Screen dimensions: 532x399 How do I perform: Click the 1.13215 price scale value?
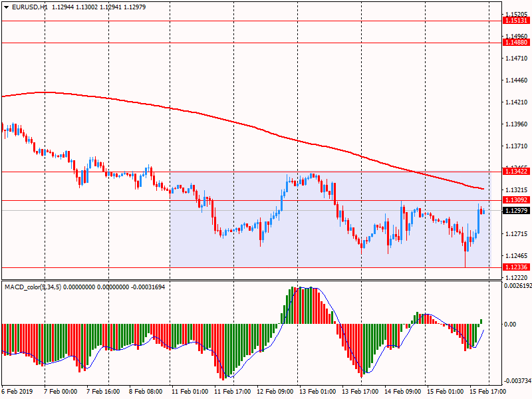click(517, 190)
